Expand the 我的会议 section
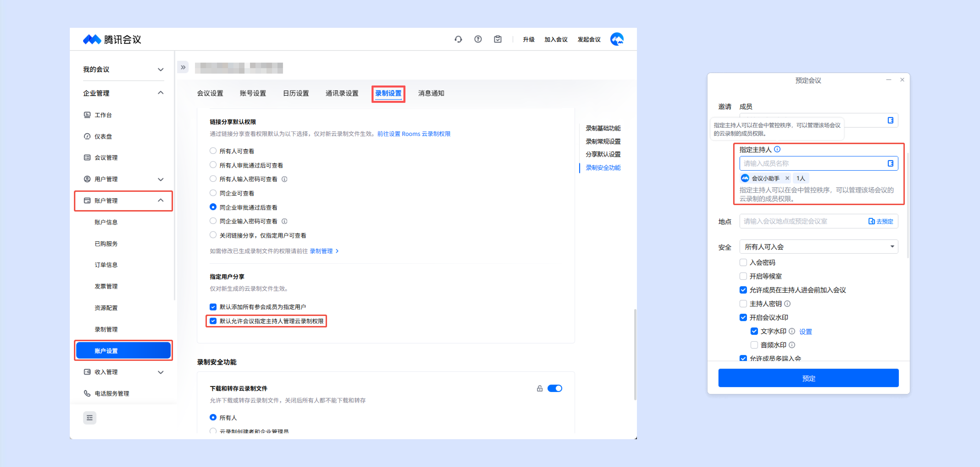Screen dimensions: 980x467 (161, 70)
